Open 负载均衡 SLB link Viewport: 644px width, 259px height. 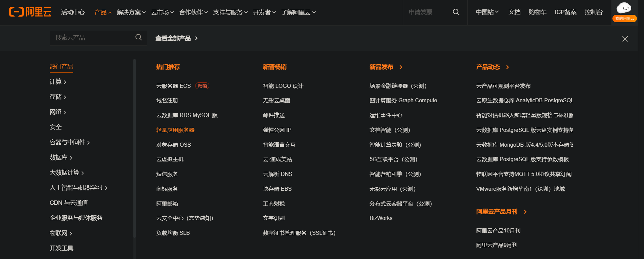(x=173, y=233)
